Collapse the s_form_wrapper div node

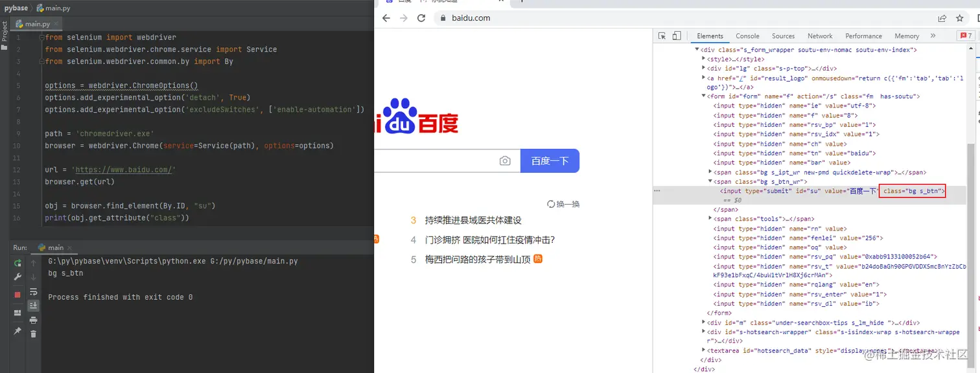[697, 50]
